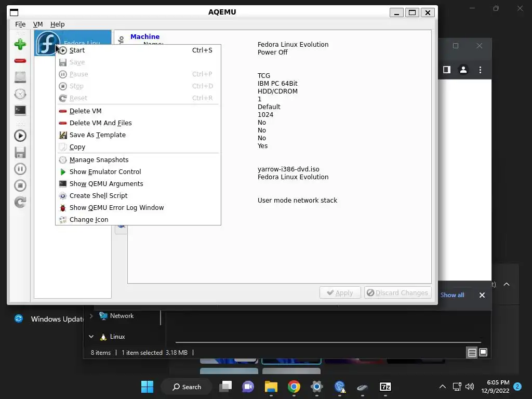The width and height of the screenshot is (532, 399).
Task: Open Task View from the taskbar
Action: [x=225, y=387]
